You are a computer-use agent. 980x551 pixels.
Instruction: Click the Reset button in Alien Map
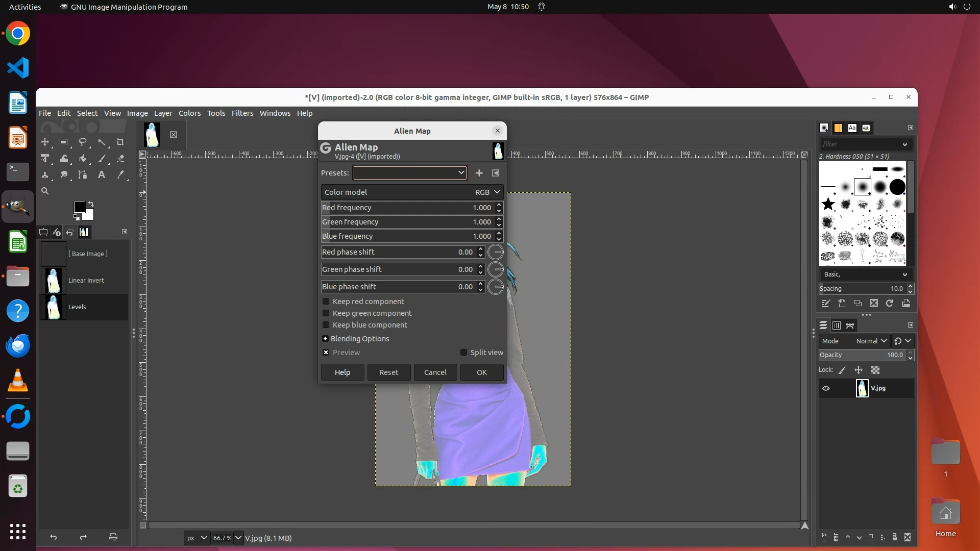(x=388, y=372)
